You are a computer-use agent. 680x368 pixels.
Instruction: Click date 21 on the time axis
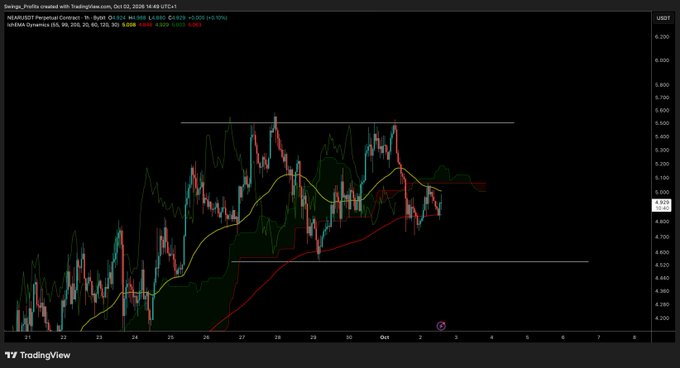coord(28,337)
